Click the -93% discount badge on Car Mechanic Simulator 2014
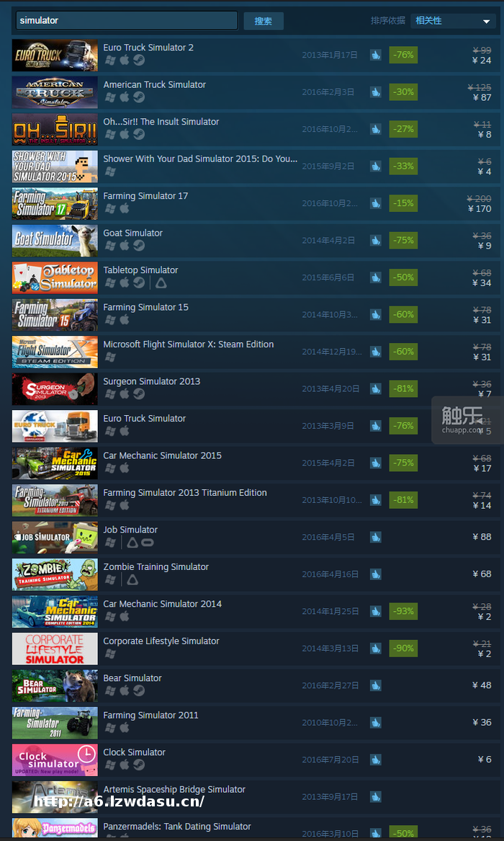Image resolution: width=504 pixels, height=841 pixels. point(403,611)
